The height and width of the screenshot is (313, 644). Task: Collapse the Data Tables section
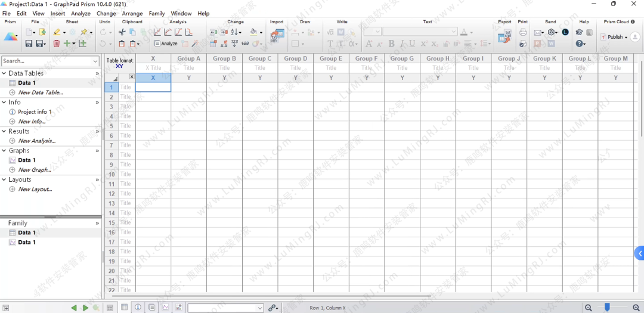coord(4,73)
